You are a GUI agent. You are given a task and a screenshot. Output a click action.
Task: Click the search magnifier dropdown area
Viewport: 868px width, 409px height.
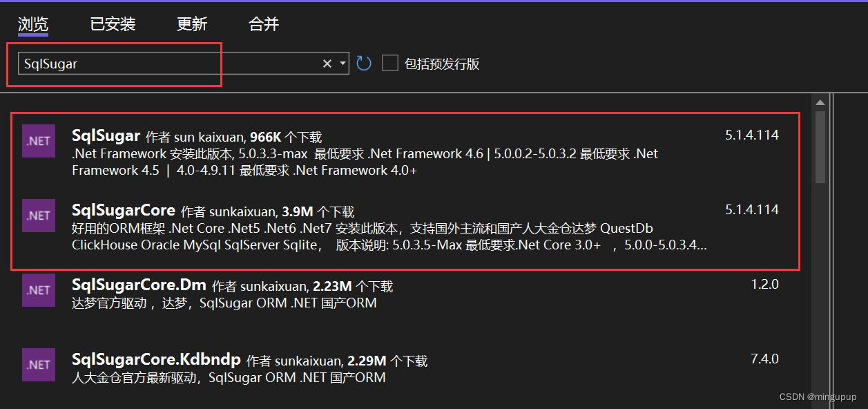(x=341, y=63)
